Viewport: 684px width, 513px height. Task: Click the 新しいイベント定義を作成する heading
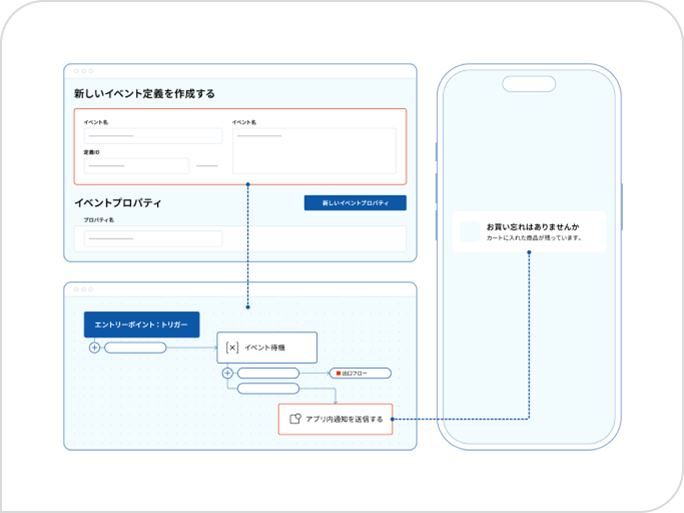click(144, 94)
